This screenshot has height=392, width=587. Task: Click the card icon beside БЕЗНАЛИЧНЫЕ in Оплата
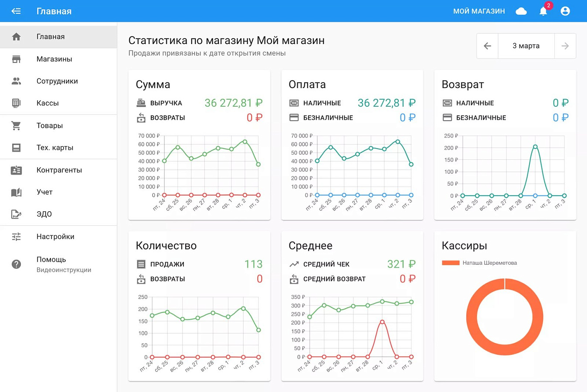tap(294, 118)
